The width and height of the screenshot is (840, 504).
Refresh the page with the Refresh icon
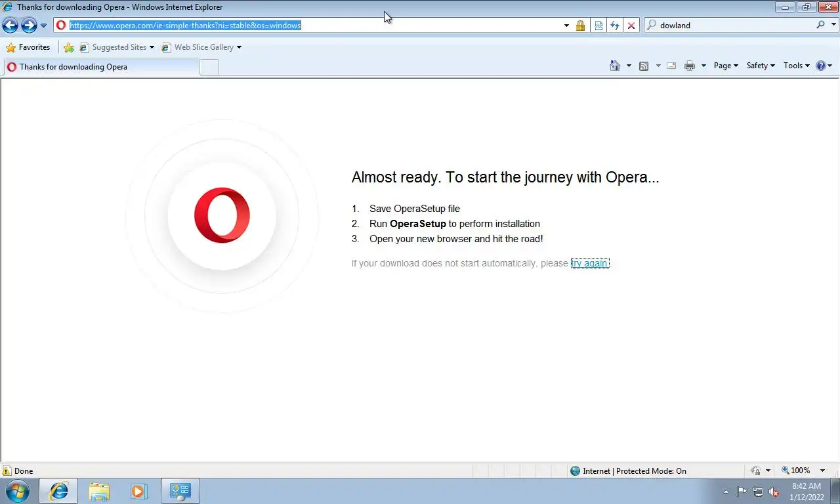615,26
